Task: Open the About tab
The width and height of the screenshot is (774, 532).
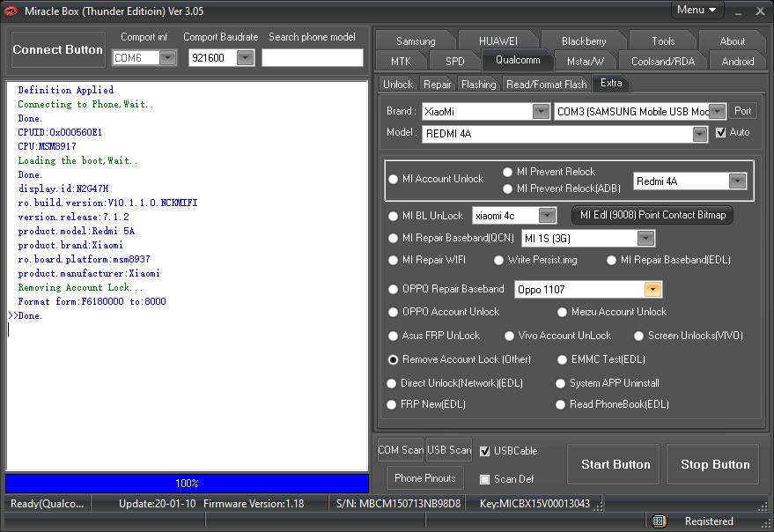Action: (x=732, y=41)
